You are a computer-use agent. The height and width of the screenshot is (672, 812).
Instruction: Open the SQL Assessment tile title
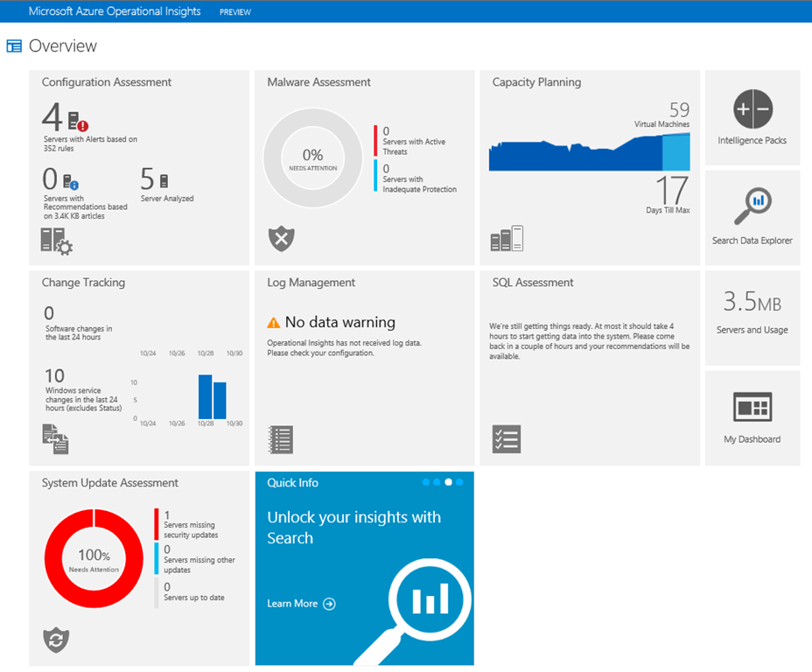pyautogui.click(x=532, y=283)
